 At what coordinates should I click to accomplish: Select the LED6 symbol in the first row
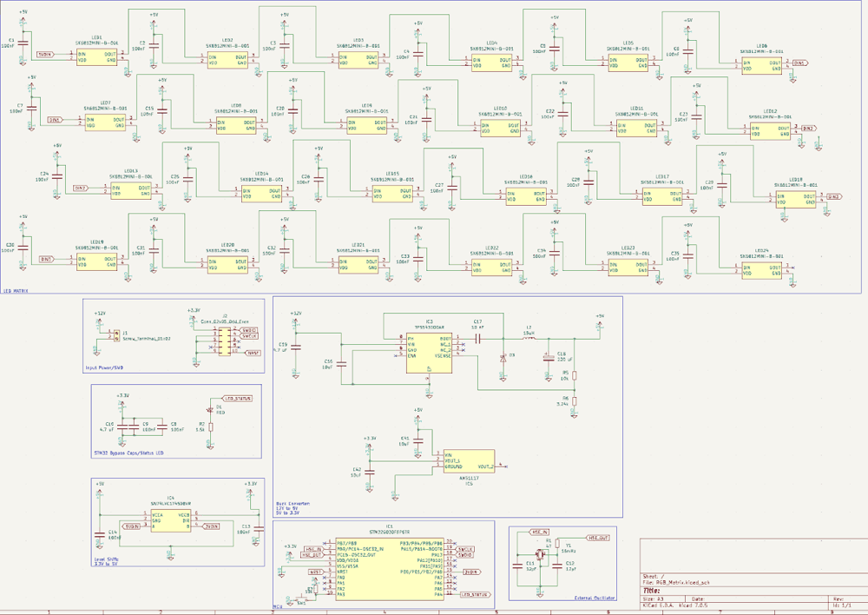point(762,66)
